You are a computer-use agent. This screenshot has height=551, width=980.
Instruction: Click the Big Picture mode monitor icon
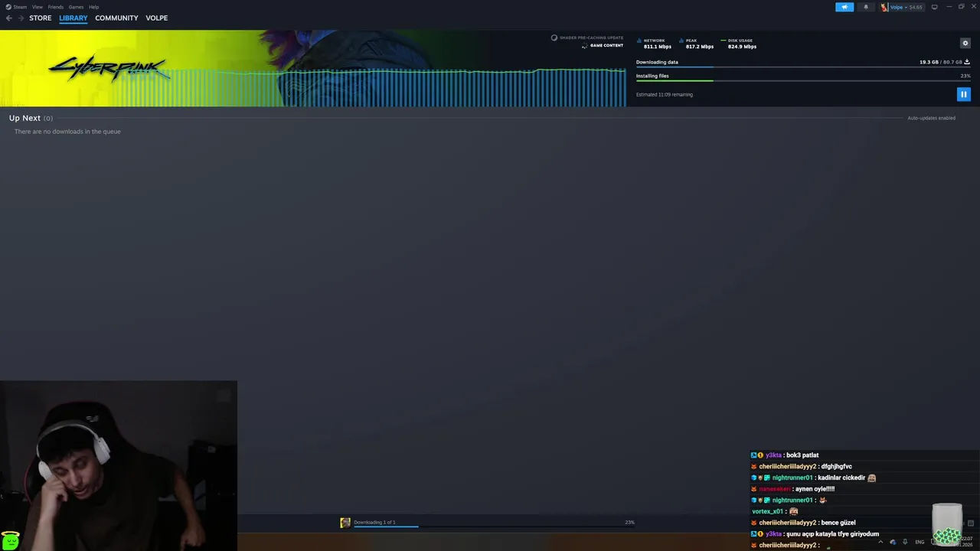[934, 7]
